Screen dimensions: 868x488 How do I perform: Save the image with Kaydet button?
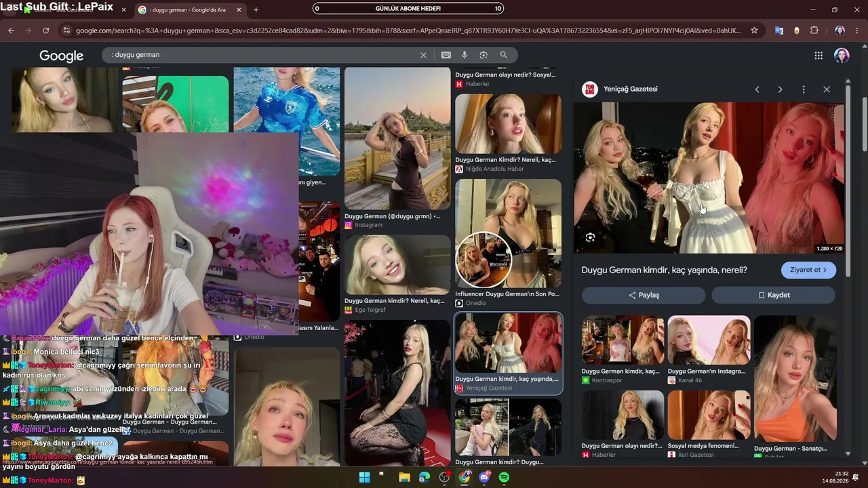point(773,295)
